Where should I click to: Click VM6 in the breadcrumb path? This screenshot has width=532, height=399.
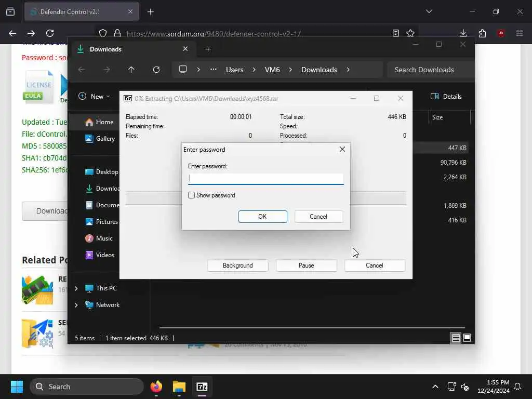click(x=272, y=70)
